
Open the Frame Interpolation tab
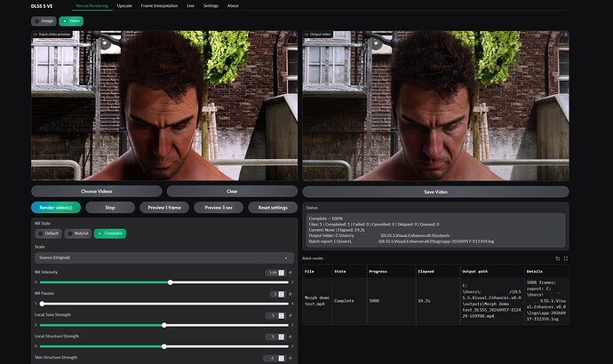[159, 6]
